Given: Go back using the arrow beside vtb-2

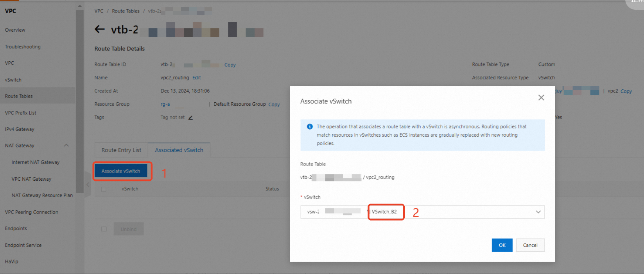Looking at the screenshot, I should tap(100, 29).
